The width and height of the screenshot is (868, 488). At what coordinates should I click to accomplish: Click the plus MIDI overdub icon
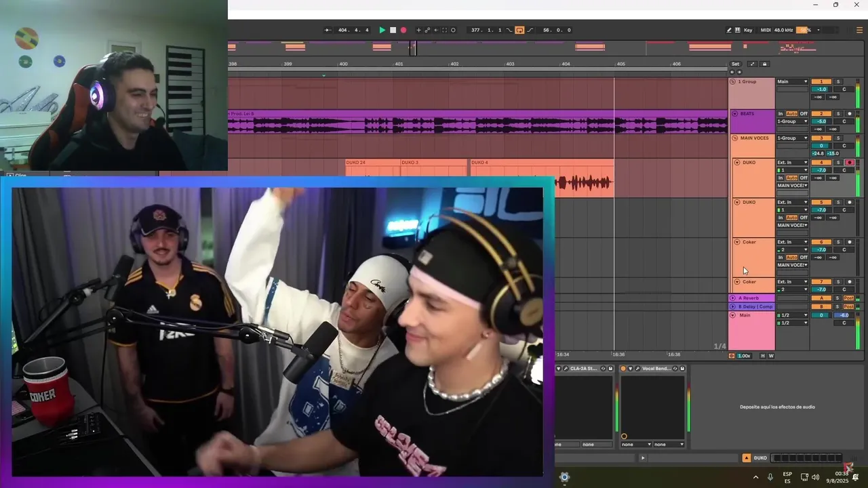[x=418, y=30]
